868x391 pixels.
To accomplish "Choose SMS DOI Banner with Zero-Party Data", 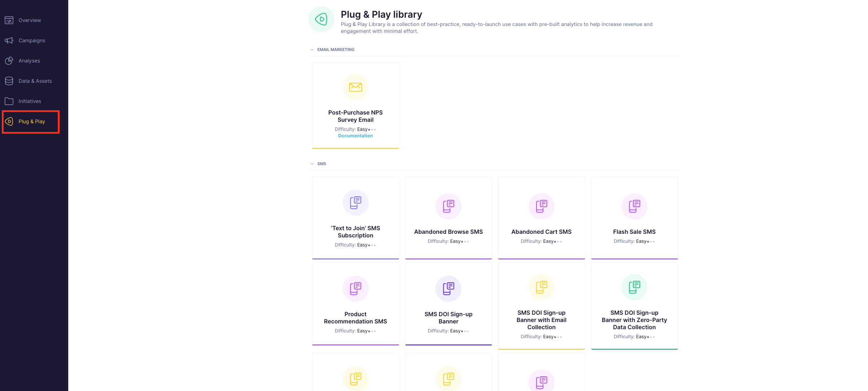I will tap(634, 320).
